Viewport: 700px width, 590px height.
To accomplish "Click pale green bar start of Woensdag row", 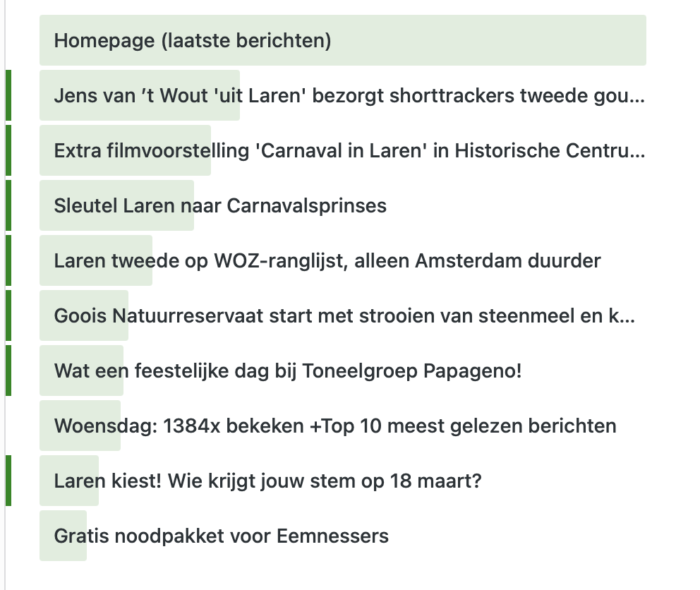I will 46,426.
